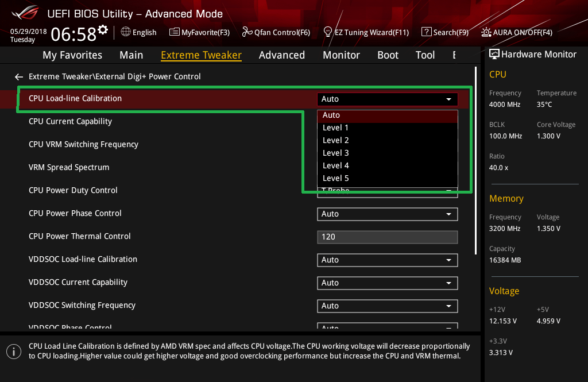Start the EZ Tuning Wizard(F11)

coord(366,32)
